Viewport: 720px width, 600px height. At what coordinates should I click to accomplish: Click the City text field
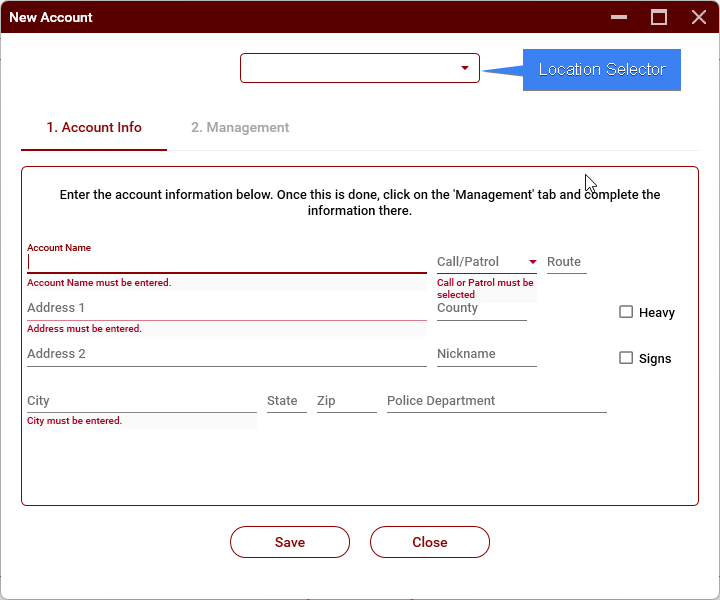[x=141, y=401]
